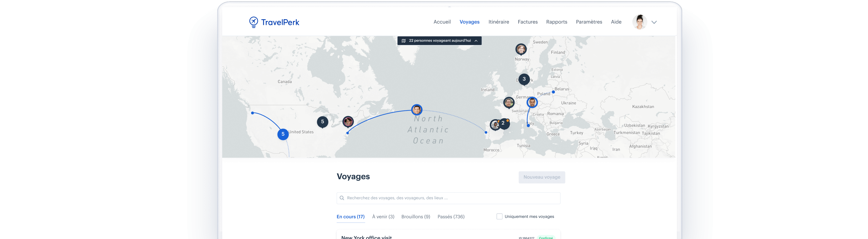
Task: Click the route start dot on US west coast
Action: click(x=252, y=113)
